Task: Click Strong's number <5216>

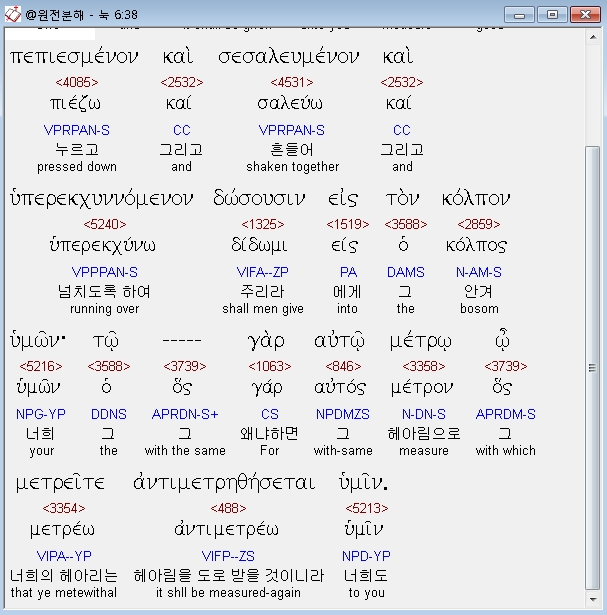Action: (x=41, y=366)
